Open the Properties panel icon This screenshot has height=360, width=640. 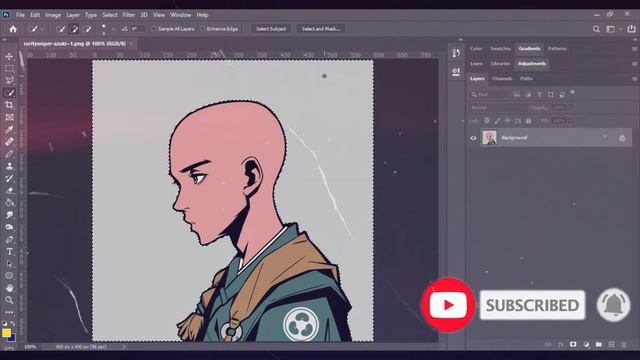coord(456,72)
